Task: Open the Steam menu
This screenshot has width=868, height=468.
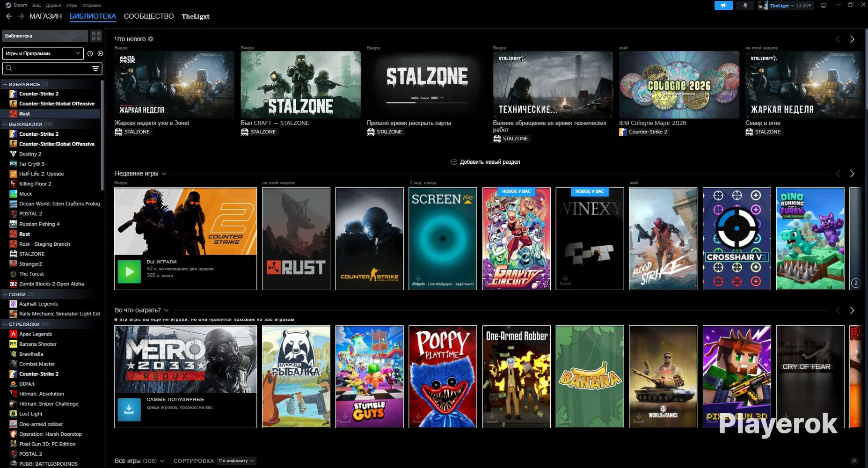Action: point(20,5)
